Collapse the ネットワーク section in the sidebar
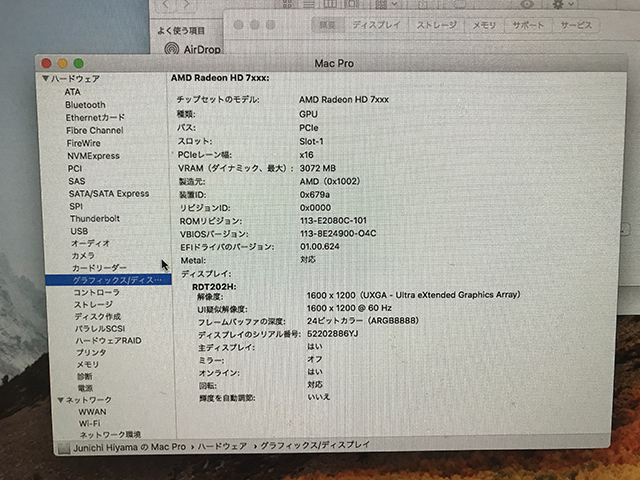Viewport: 640px width, 480px height. [60, 400]
